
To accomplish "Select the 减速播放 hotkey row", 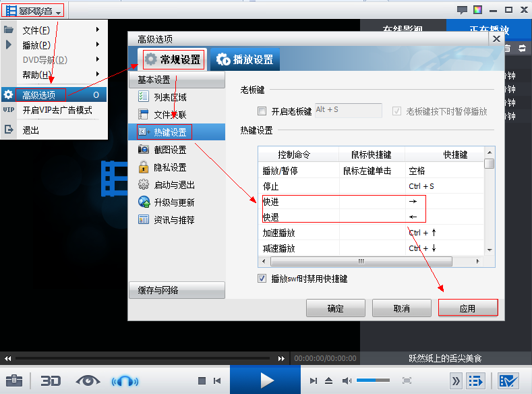I will [x=371, y=248].
